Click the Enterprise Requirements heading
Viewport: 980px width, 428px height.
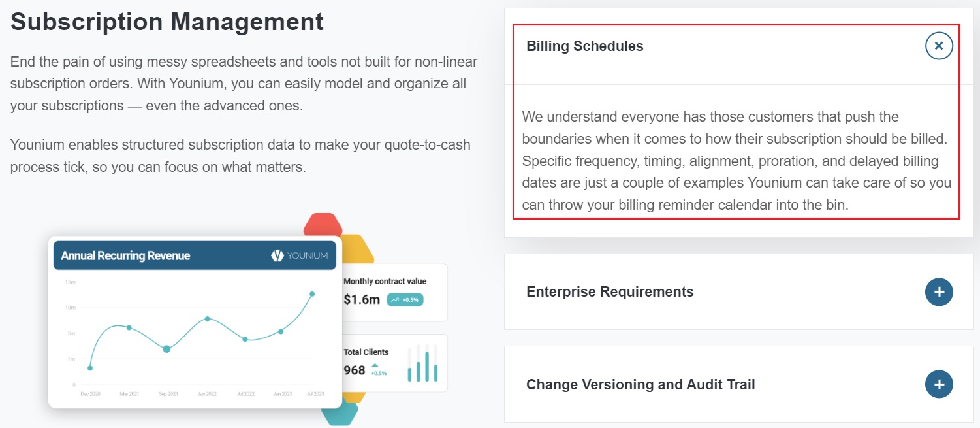click(x=610, y=292)
